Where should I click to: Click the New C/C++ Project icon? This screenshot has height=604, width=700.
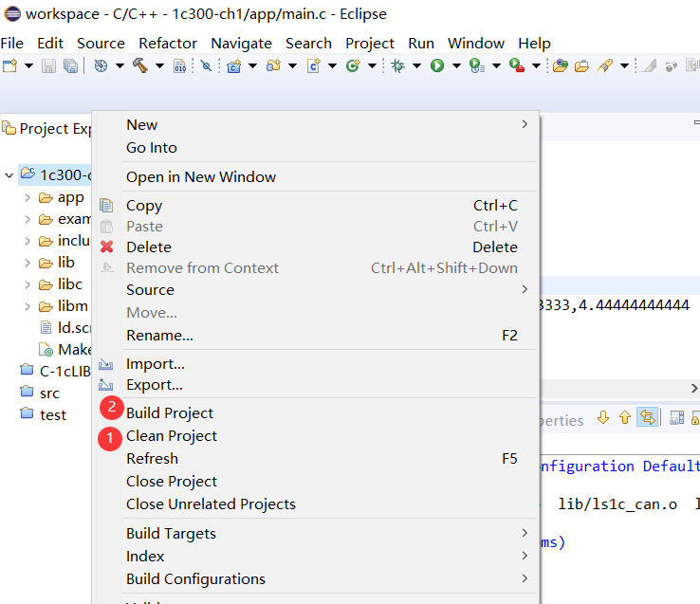click(233, 66)
